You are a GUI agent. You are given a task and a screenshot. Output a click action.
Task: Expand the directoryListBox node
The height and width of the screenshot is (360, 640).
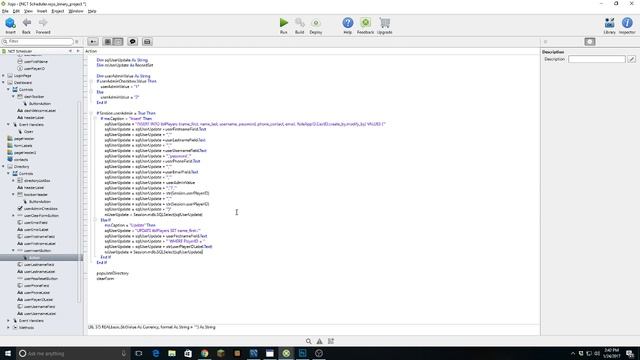13,180
